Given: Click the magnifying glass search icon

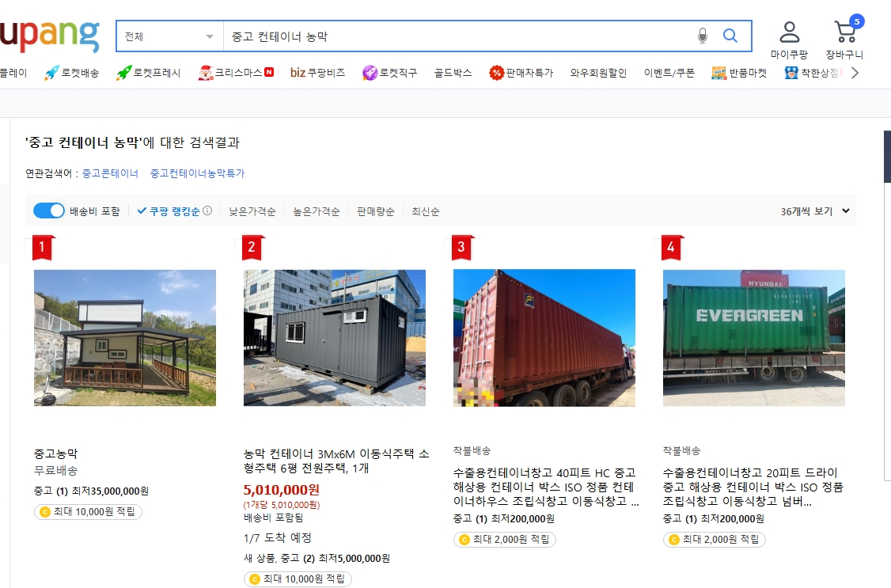Looking at the screenshot, I should (730, 36).
